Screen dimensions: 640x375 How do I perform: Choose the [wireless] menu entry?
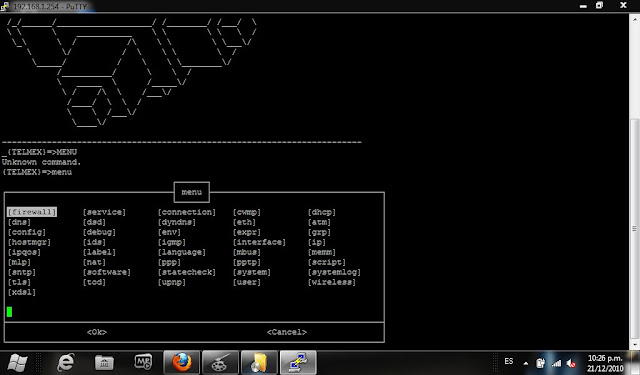click(332, 282)
